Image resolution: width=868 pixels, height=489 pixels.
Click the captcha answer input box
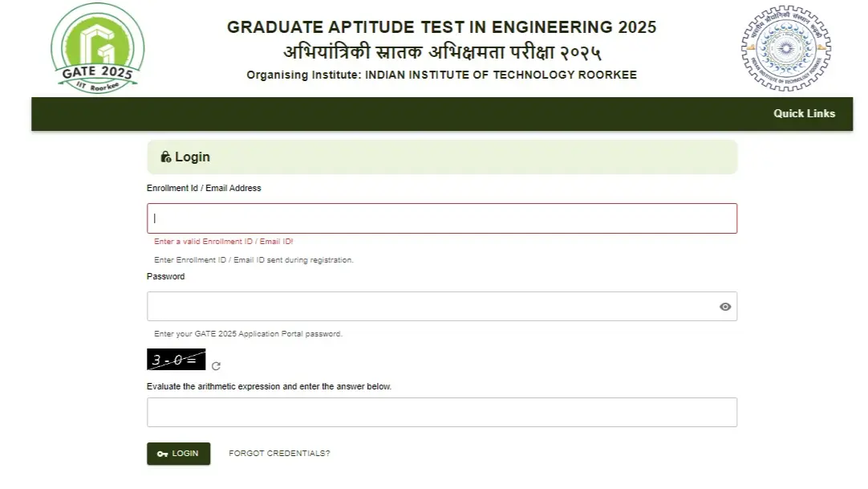point(441,412)
